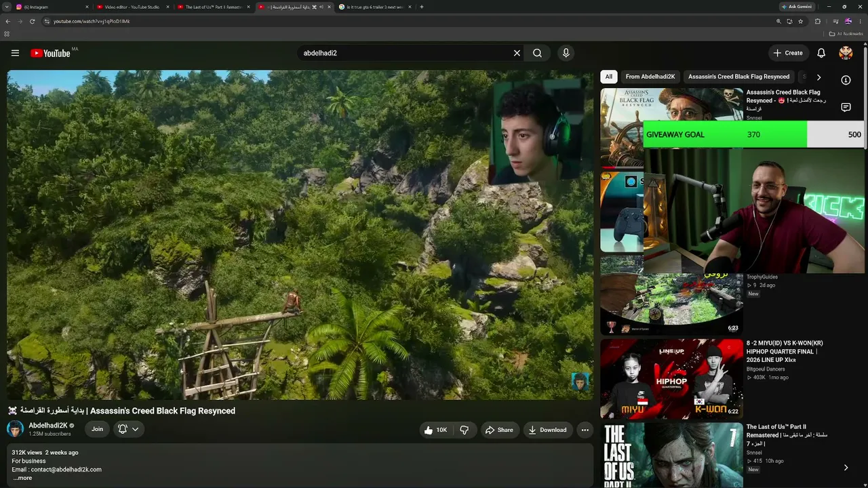Open the new tab with plus
This screenshot has height=488, width=868.
(x=422, y=7)
